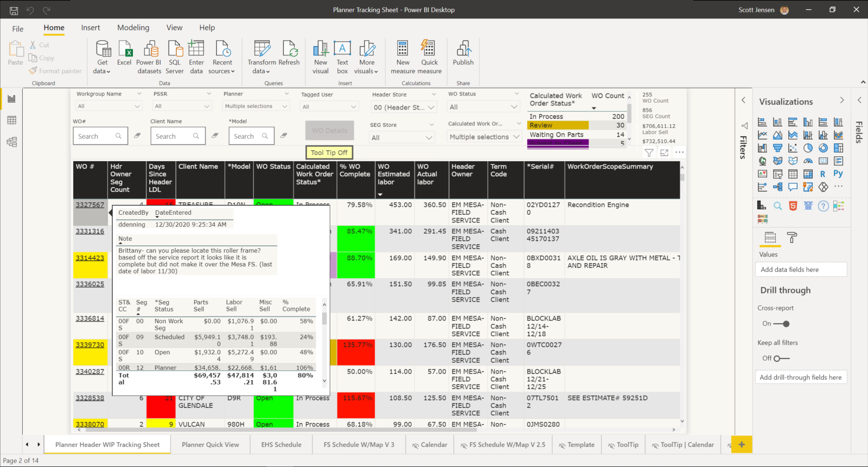This screenshot has height=467, width=868.
Task: Click the WO Details button
Action: click(x=329, y=131)
